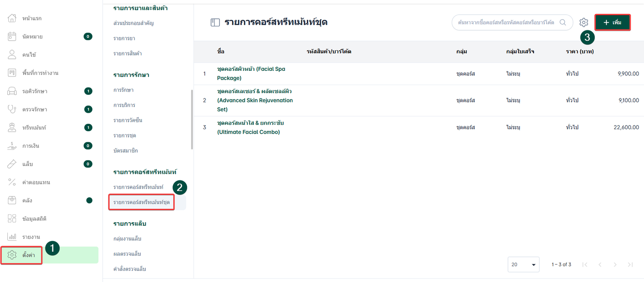This screenshot has width=644, height=282.
Task: Open the appointments calendar icon
Action: [12, 36]
